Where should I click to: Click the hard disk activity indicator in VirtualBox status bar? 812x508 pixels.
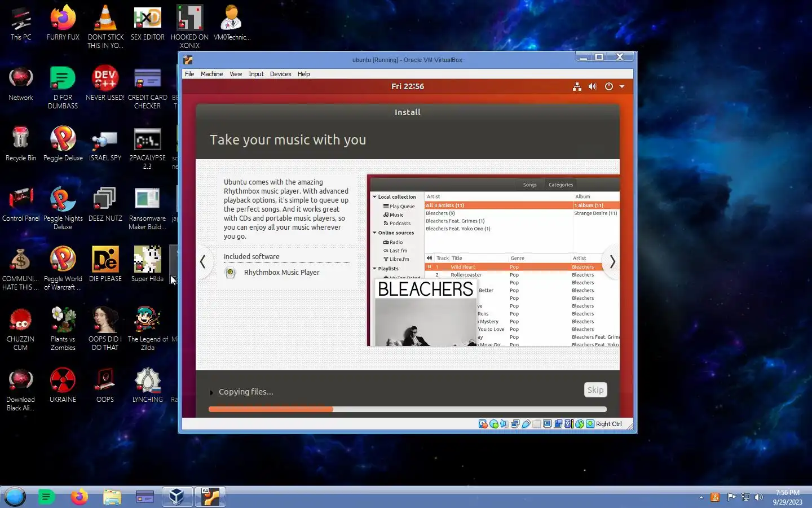click(483, 424)
